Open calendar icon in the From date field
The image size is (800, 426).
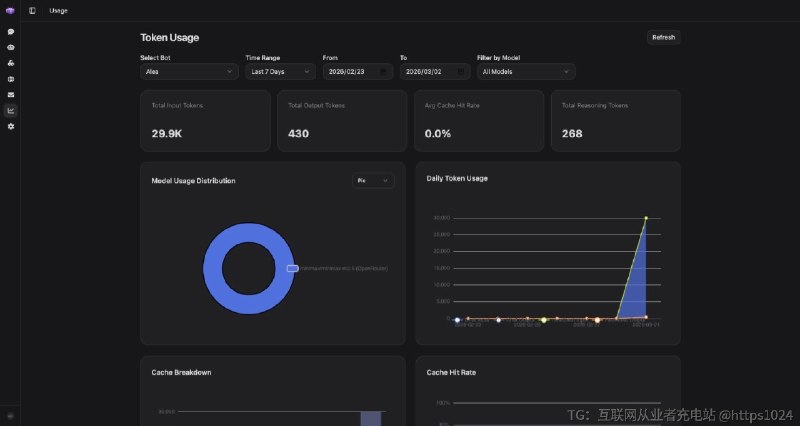click(384, 72)
